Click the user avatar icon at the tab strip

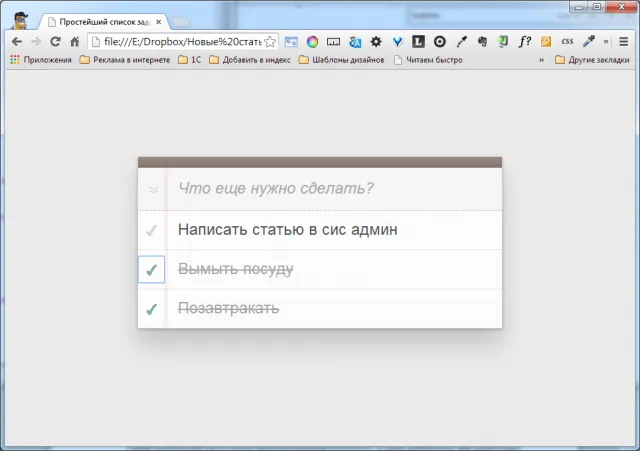tap(20, 20)
